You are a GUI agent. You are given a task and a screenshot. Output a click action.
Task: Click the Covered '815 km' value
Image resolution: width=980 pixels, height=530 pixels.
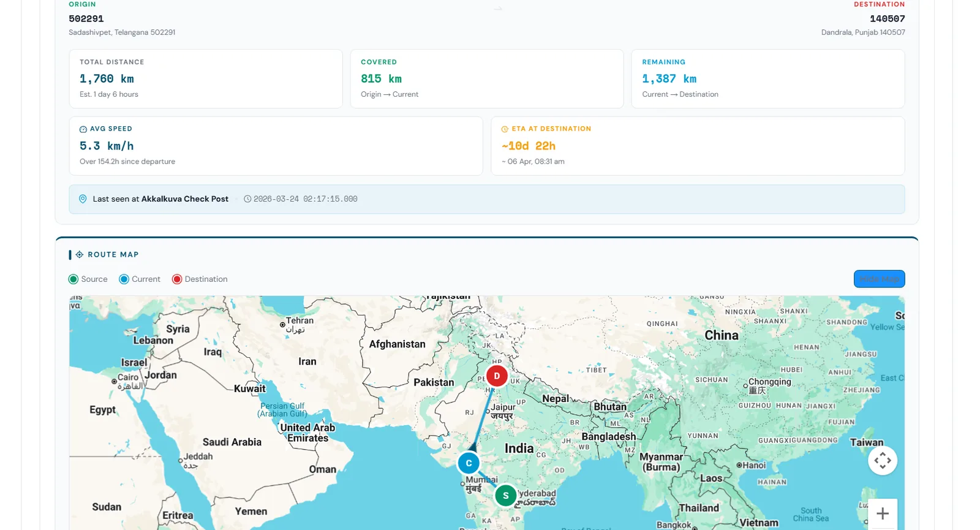point(381,79)
